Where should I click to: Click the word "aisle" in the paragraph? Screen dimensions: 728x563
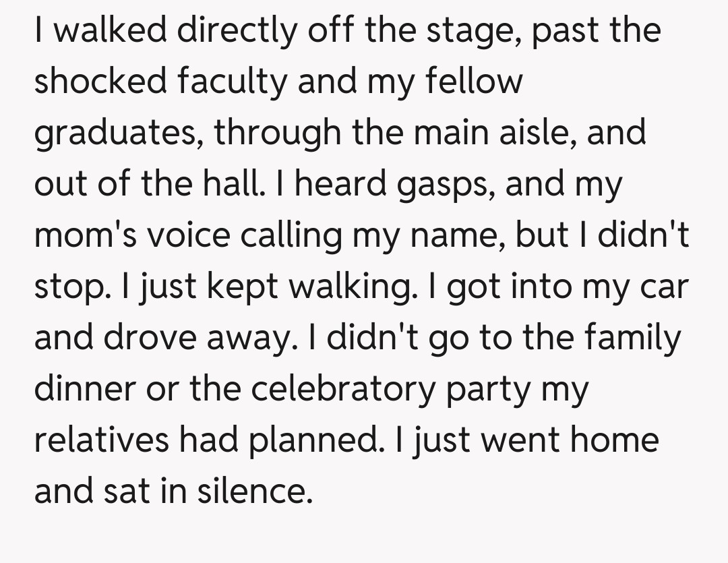pos(537,134)
